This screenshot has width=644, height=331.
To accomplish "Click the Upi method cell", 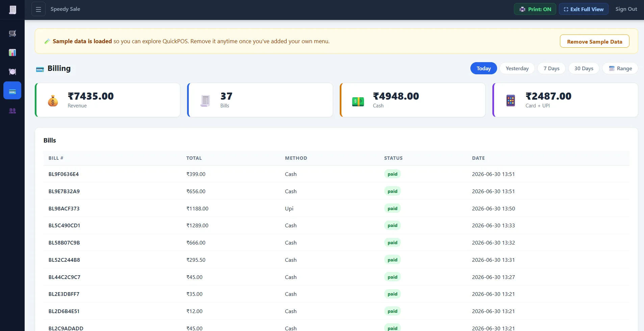I will [289, 209].
